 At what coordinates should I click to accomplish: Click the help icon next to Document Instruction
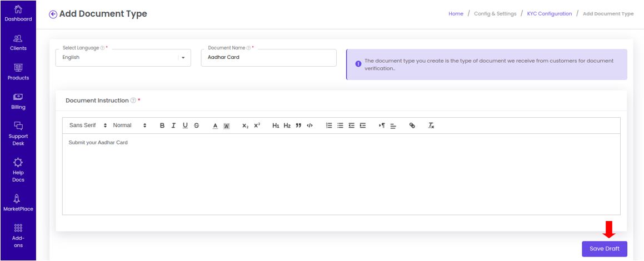[133, 101]
